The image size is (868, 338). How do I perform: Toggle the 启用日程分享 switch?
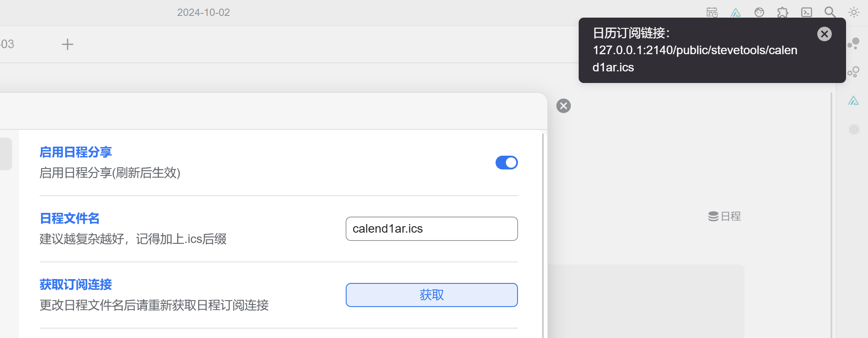point(506,163)
